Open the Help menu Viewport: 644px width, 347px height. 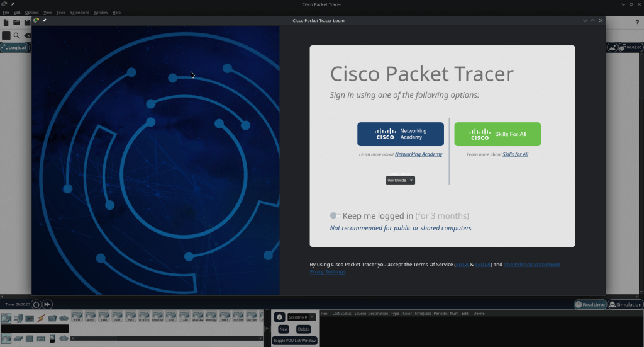tap(116, 13)
